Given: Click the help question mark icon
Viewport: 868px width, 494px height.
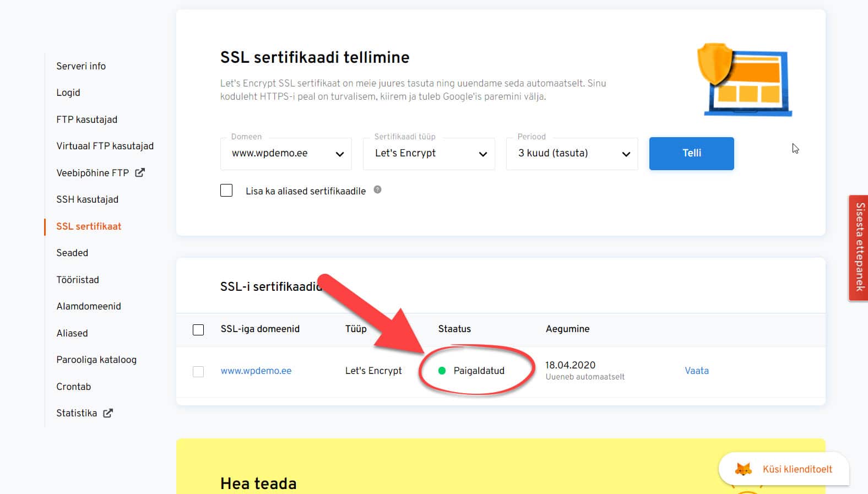Looking at the screenshot, I should (x=377, y=189).
